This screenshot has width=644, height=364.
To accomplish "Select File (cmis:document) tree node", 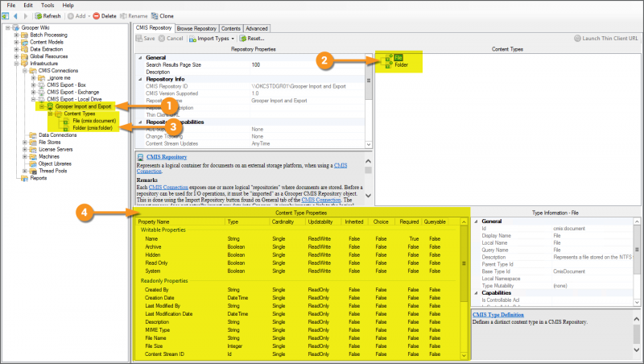I will (x=93, y=121).
